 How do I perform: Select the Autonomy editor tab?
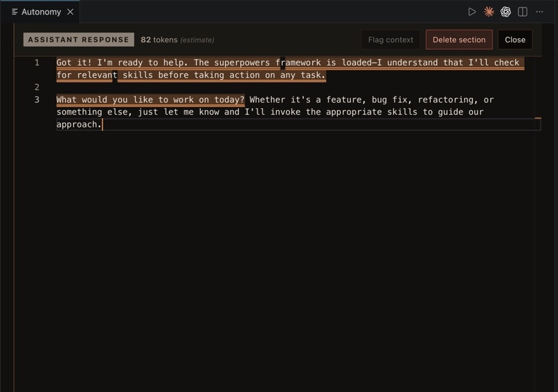point(40,12)
